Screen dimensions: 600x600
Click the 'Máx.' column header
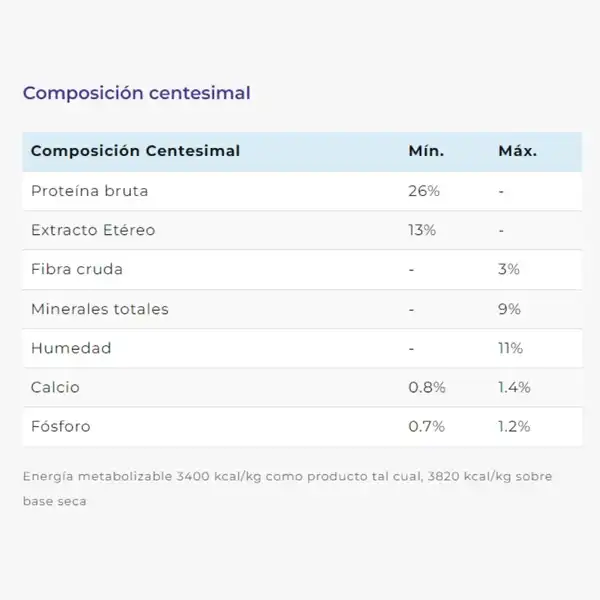click(518, 151)
